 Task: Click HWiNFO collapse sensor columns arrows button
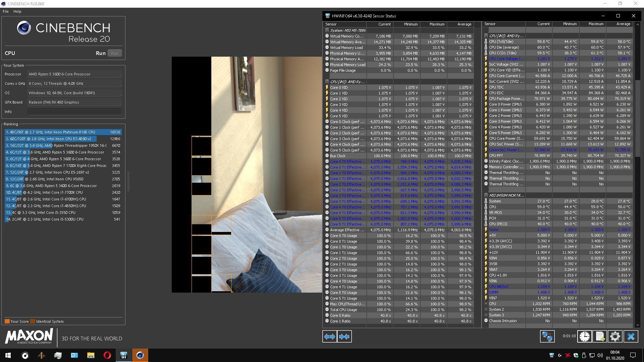coord(344,337)
